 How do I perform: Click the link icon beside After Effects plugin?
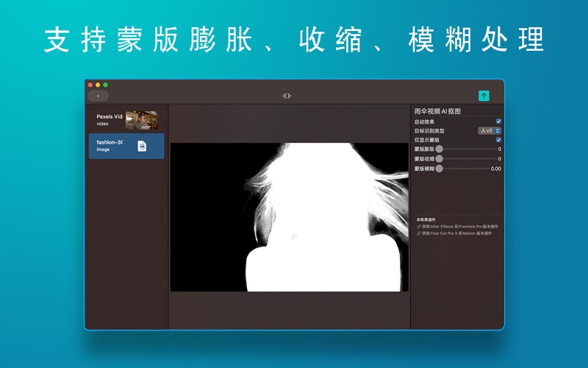(418, 227)
